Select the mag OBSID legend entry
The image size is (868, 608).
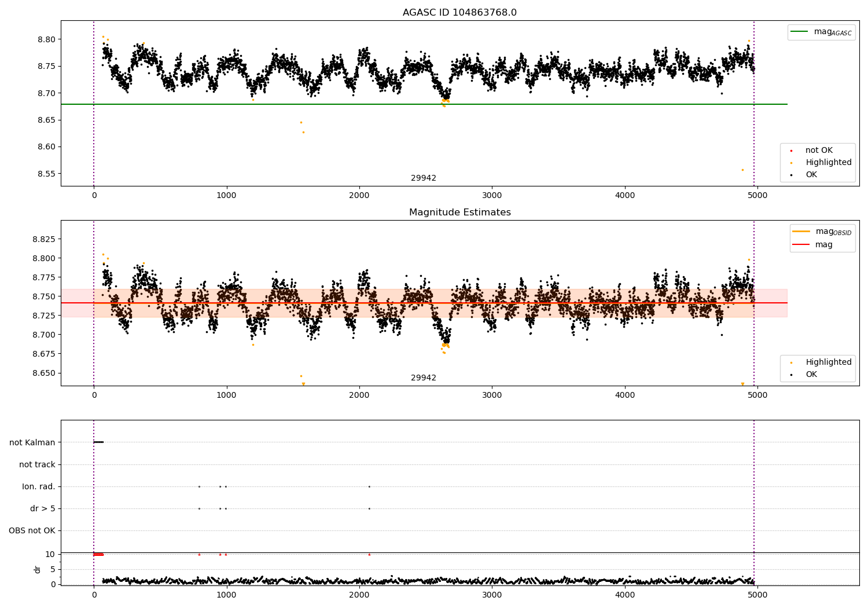822,232
